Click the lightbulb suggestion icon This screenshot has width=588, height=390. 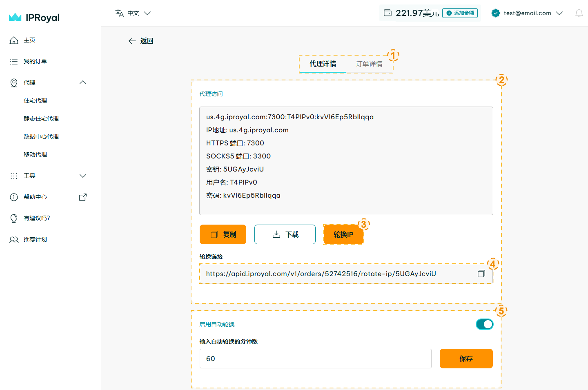tap(14, 218)
